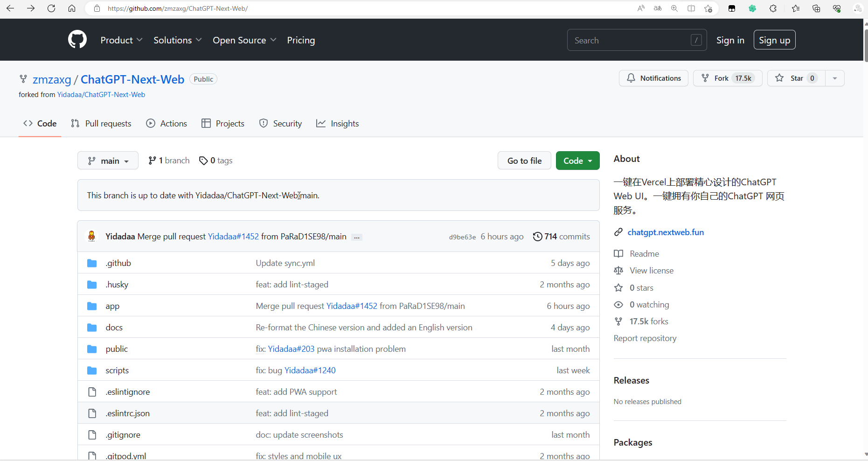
Task: Click the Go to file button
Action: (524, 161)
